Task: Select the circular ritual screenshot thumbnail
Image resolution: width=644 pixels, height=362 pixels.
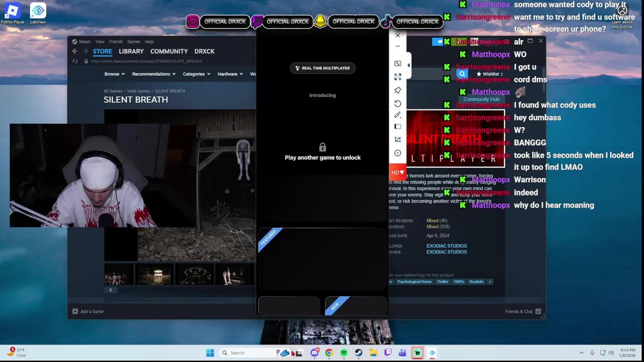Action: 196,274
